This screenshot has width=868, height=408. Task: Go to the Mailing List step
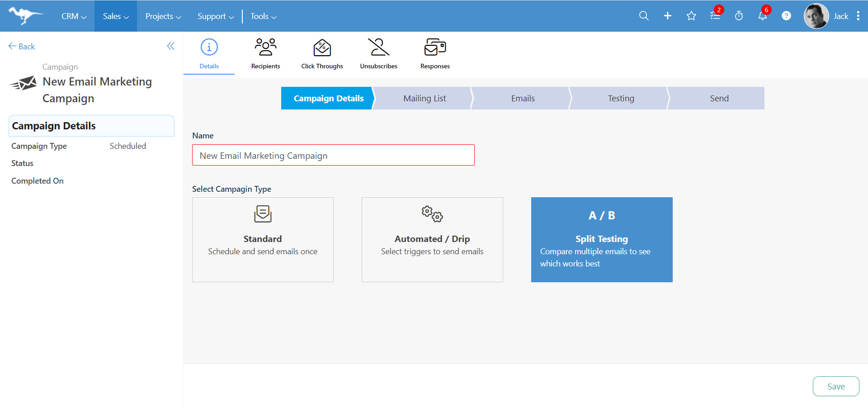425,98
